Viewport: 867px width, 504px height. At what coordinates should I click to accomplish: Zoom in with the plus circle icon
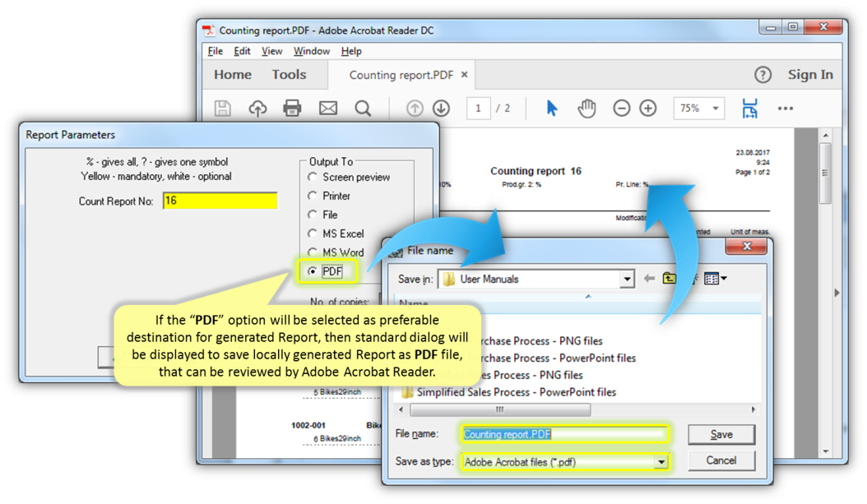(648, 108)
